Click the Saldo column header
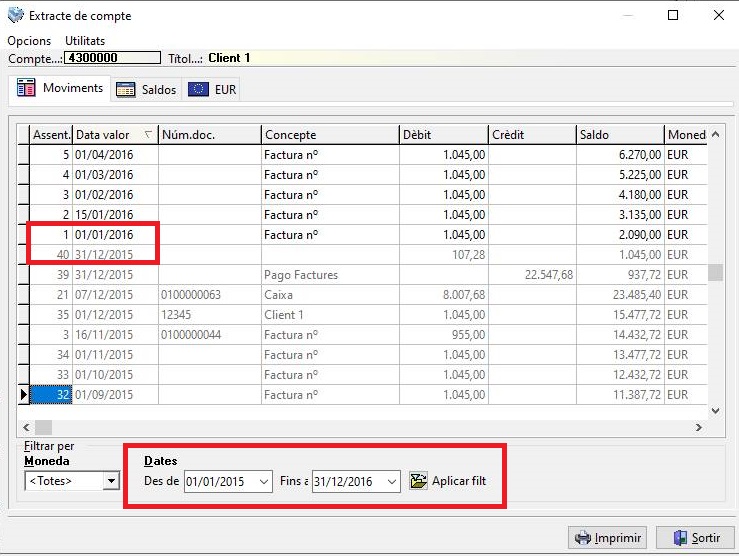The image size is (739, 556). [x=620, y=135]
